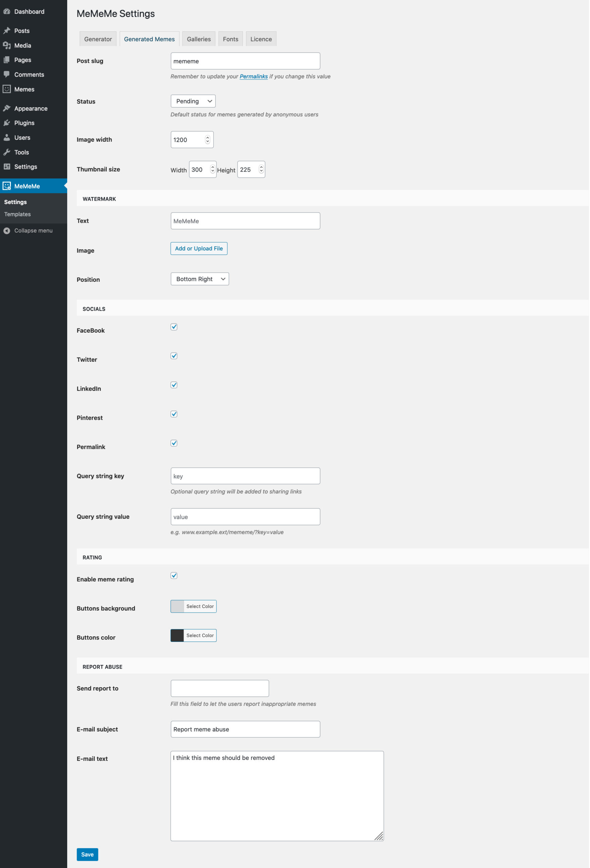
Task: Switch to the Galleries tab
Action: tap(199, 39)
